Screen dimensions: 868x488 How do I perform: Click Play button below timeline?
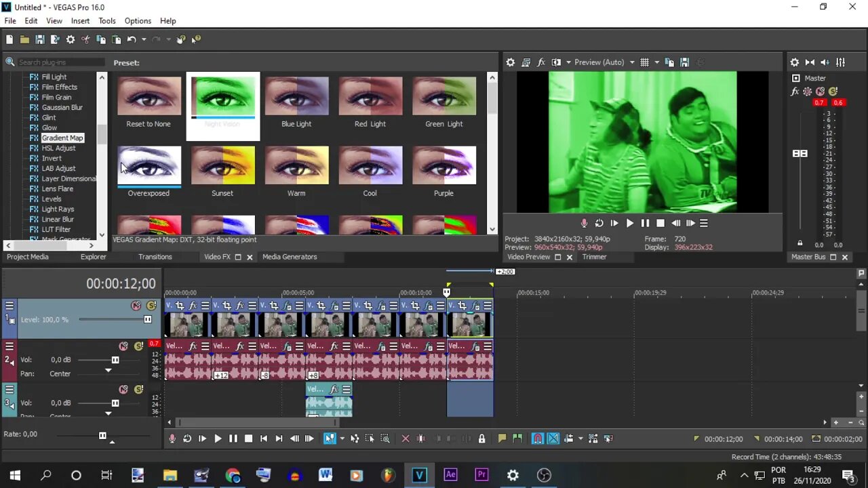(218, 439)
